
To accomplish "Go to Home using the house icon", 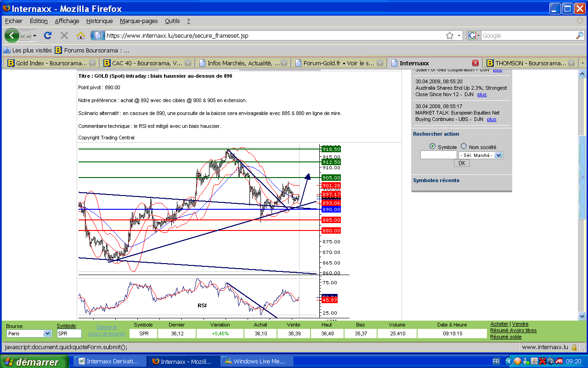I will [81, 35].
